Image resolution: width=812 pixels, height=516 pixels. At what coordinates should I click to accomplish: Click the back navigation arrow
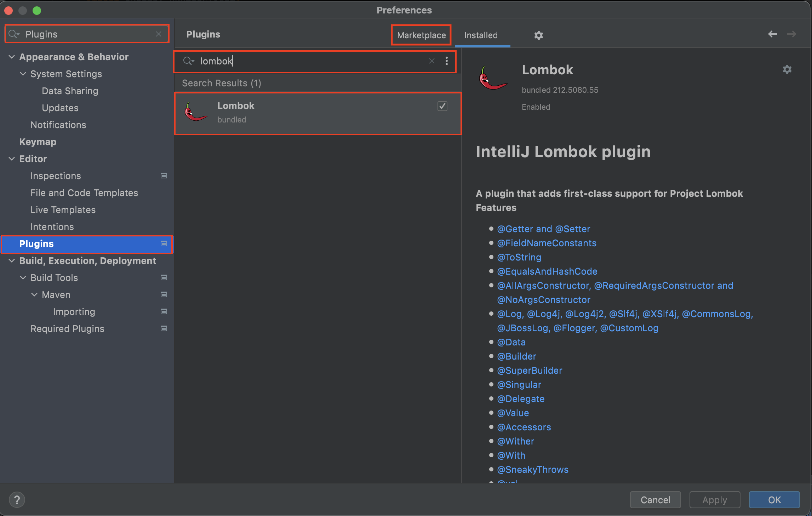click(x=772, y=34)
